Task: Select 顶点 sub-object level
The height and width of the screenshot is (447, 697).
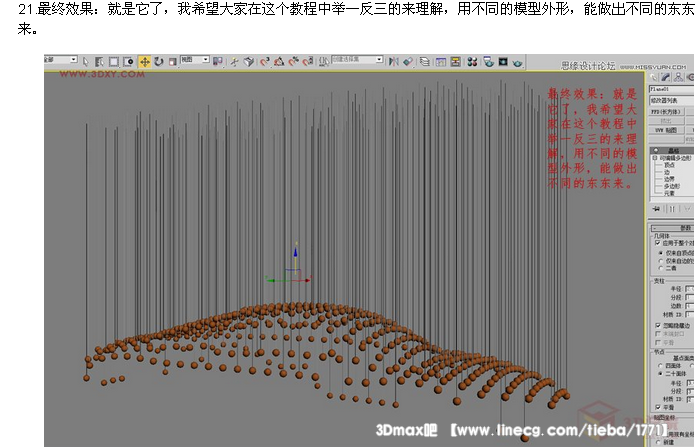Action: (669, 165)
